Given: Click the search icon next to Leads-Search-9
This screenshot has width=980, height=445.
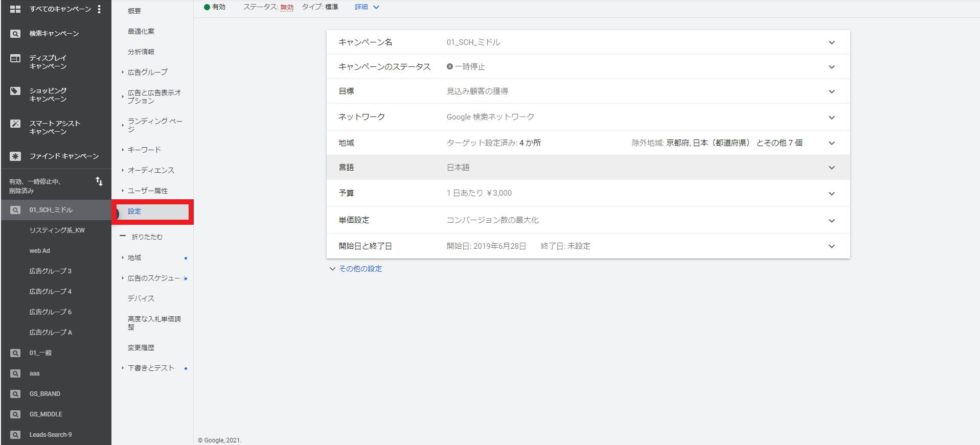Looking at the screenshot, I should click(15, 435).
